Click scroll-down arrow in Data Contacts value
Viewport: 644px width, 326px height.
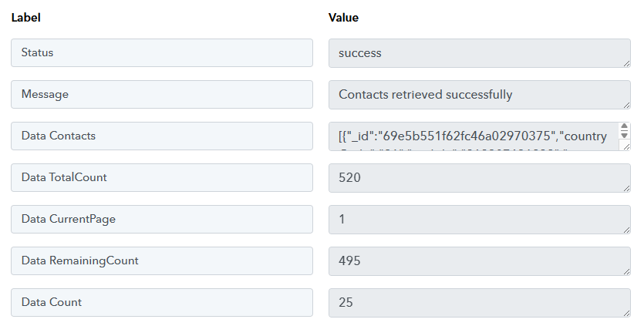(x=625, y=136)
